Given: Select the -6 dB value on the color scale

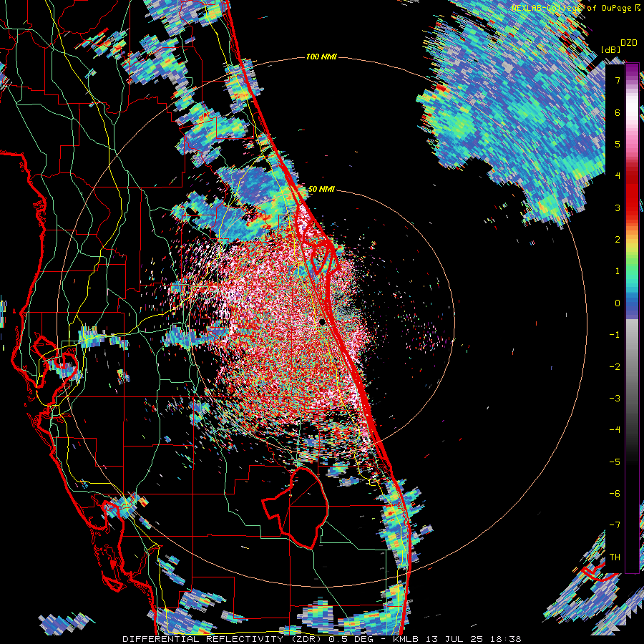Looking at the screenshot, I should click(615, 494).
